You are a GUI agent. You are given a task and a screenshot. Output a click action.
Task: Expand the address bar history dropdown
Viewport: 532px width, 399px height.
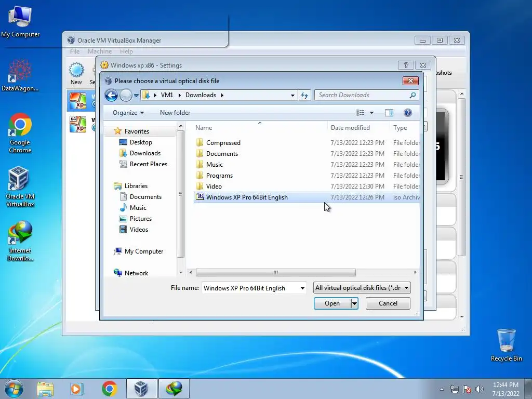coord(292,96)
